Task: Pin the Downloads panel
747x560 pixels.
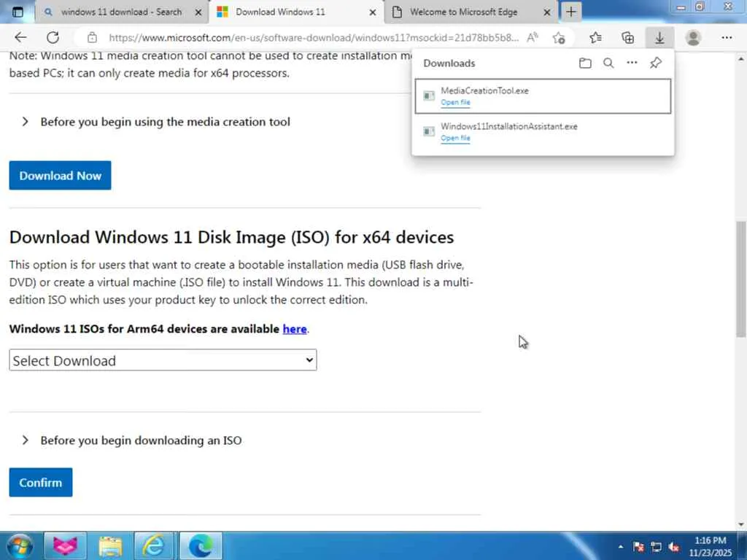Action: [x=656, y=63]
